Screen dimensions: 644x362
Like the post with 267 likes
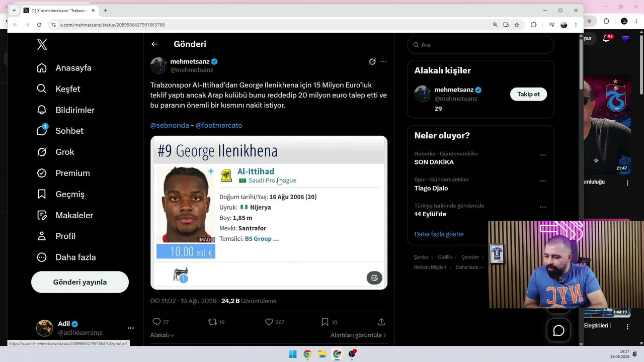pos(269,322)
